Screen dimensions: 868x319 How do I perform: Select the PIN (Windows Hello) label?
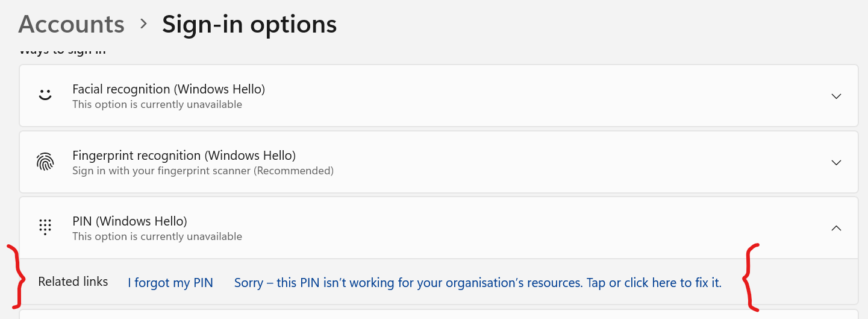[130, 221]
